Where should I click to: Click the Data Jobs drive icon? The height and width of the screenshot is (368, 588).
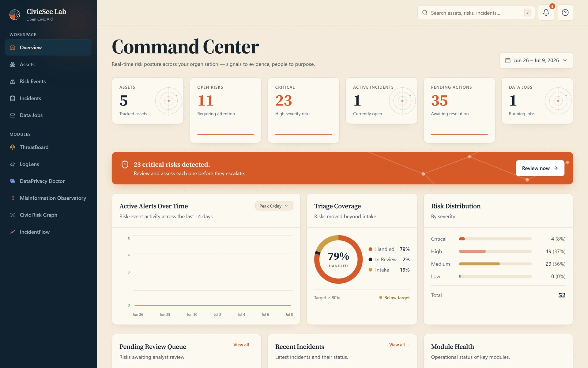tap(13, 115)
